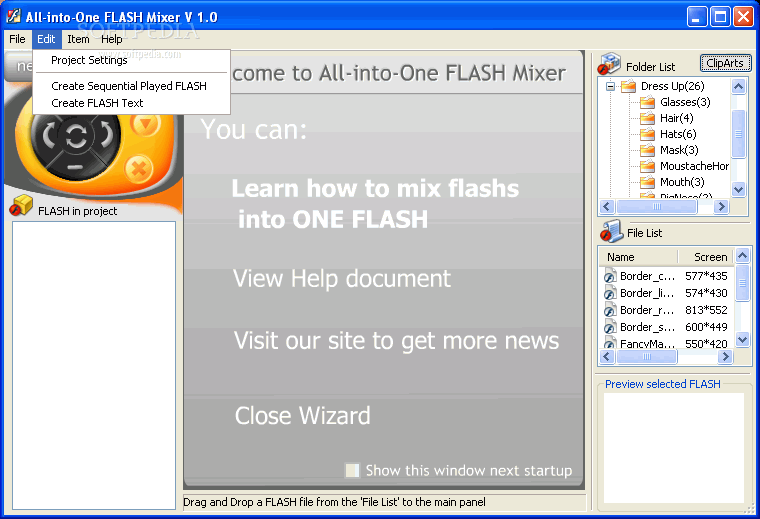Select the Hats(6) folder label
760x519 pixels.
[678, 134]
